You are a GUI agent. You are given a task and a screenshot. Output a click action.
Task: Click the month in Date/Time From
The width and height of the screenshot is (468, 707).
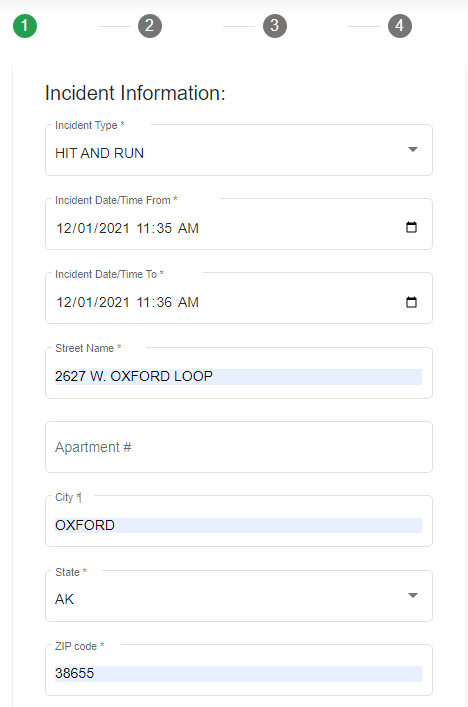(x=63, y=228)
